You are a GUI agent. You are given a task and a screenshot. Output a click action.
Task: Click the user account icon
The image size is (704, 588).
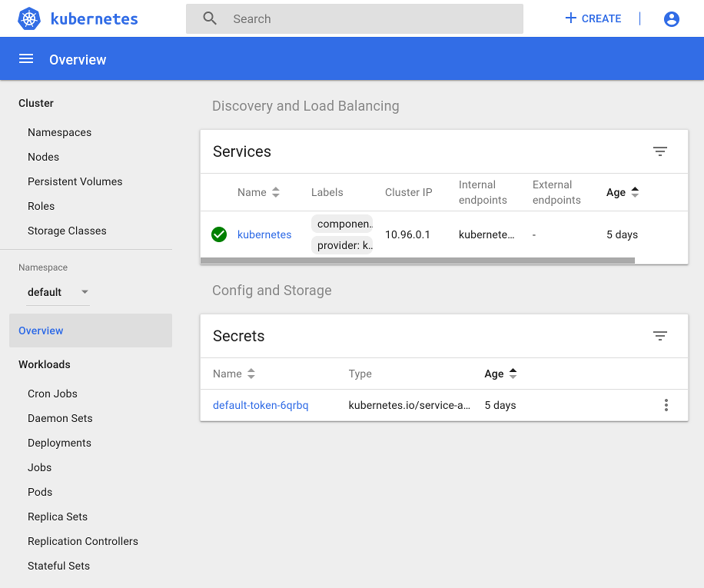(671, 19)
